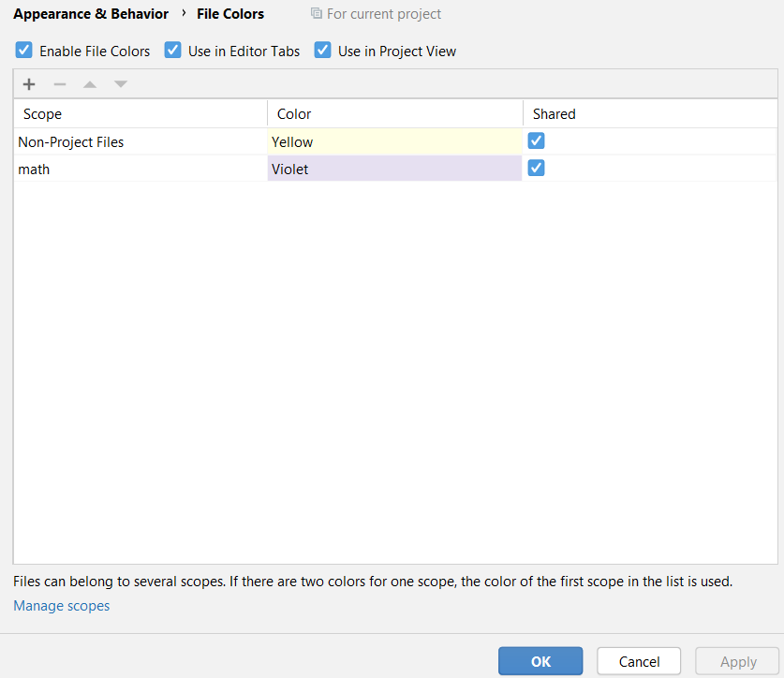The height and width of the screenshot is (678, 784).
Task: Add a new scope with the plus icon
Action: [x=28, y=83]
